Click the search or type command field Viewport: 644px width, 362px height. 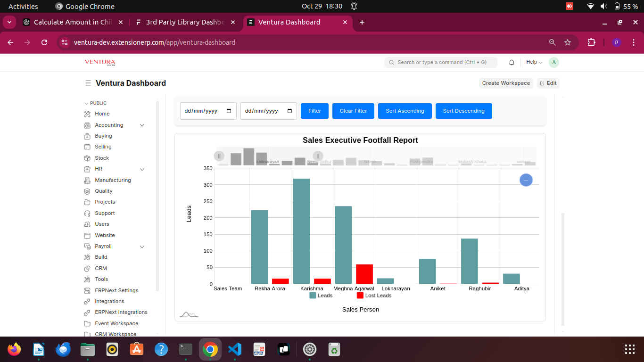point(441,62)
